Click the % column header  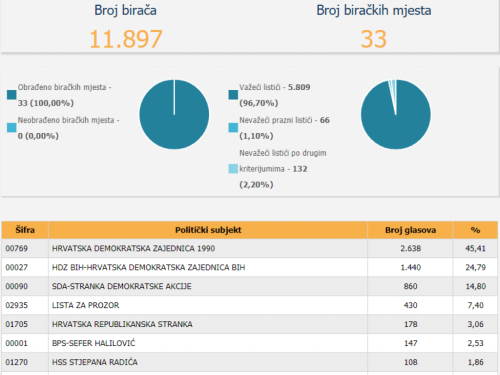475,230
